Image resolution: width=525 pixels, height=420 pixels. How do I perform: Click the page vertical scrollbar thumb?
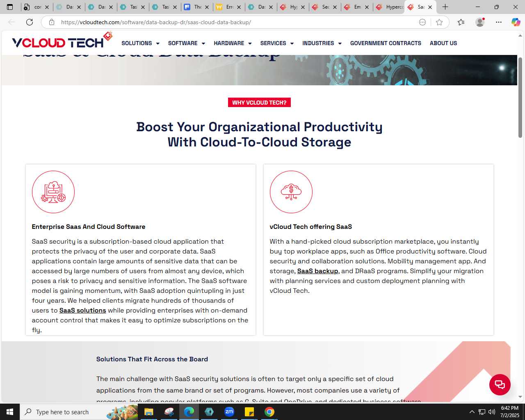[520, 97]
